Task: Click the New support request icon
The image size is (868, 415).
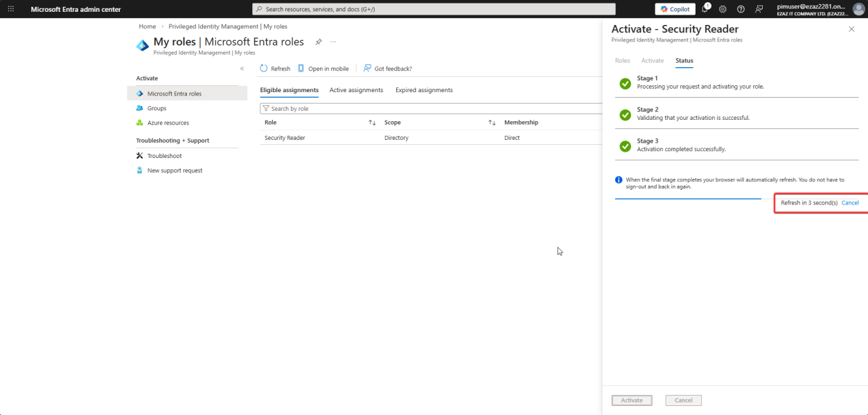Action: pyautogui.click(x=140, y=170)
